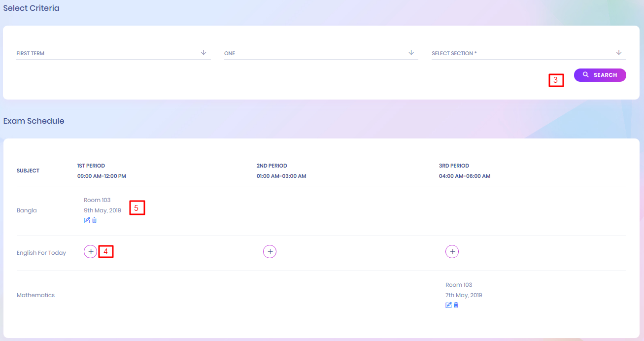
Task: Click the 3rd Period column header
Action: click(454, 166)
